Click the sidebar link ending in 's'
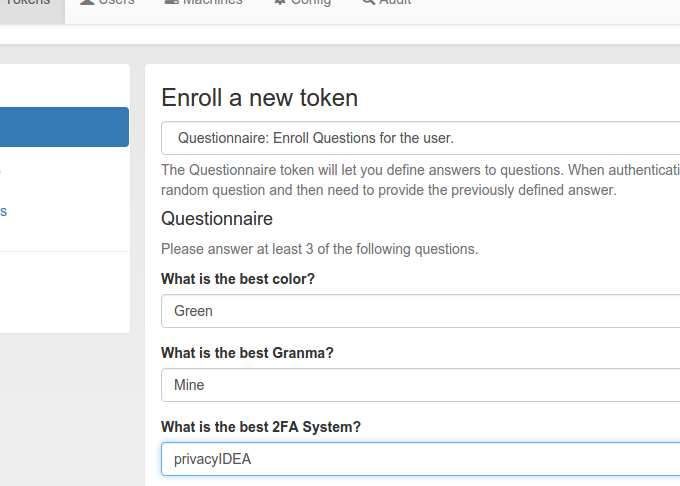 (3, 212)
